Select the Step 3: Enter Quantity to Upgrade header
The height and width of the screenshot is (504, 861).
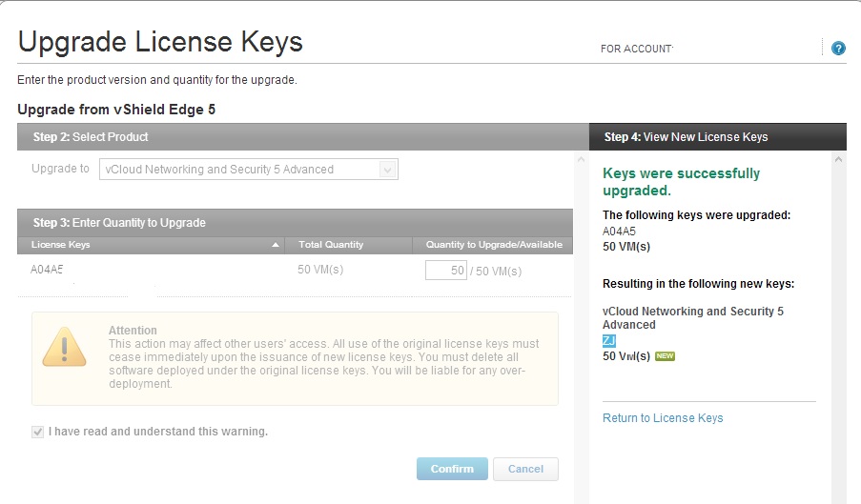click(x=295, y=223)
